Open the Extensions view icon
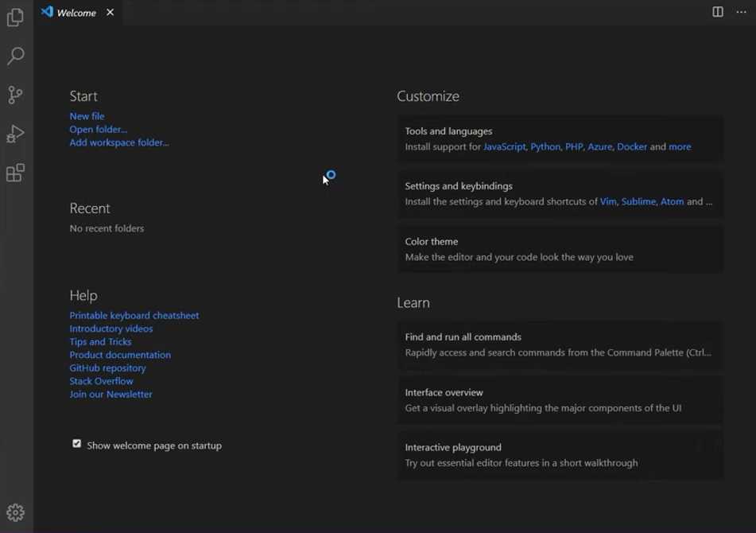 [x=15, y=173]
